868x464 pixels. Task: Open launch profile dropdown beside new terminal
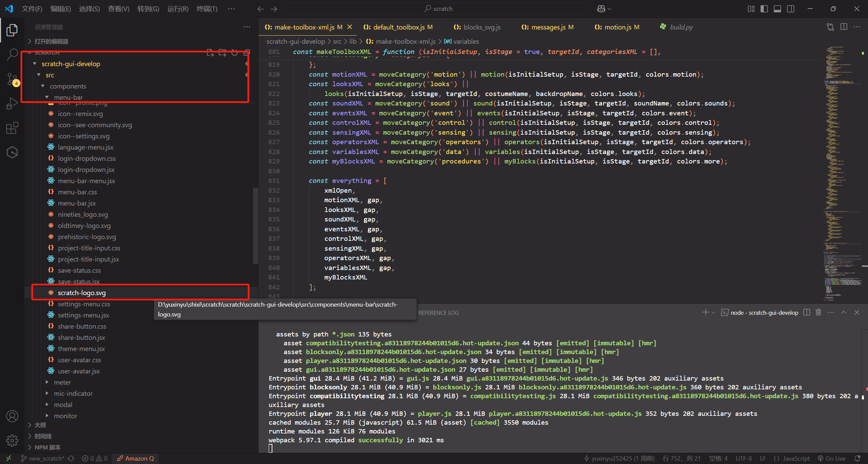[714, 312]
